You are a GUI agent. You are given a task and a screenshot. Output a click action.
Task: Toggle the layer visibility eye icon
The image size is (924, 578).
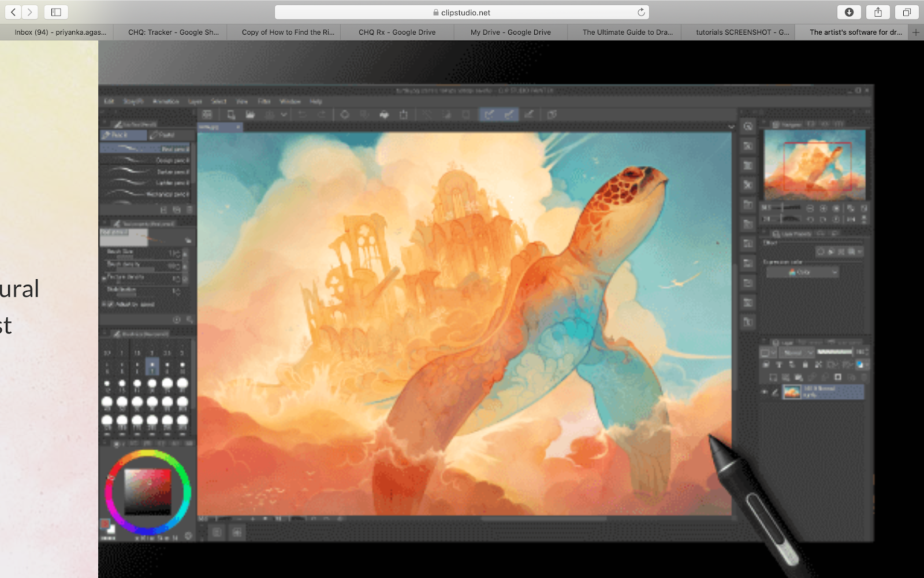765,392
